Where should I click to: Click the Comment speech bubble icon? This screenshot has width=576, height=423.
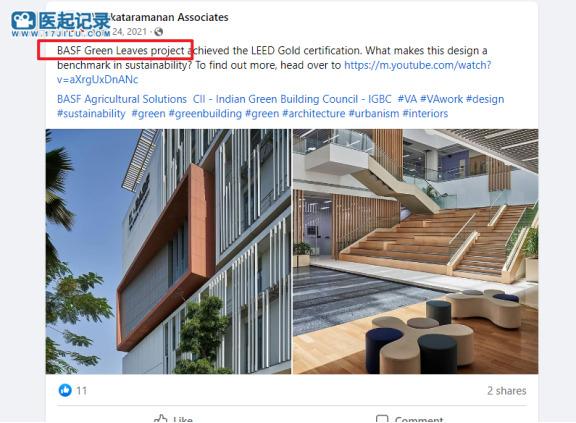coord(382,419)
